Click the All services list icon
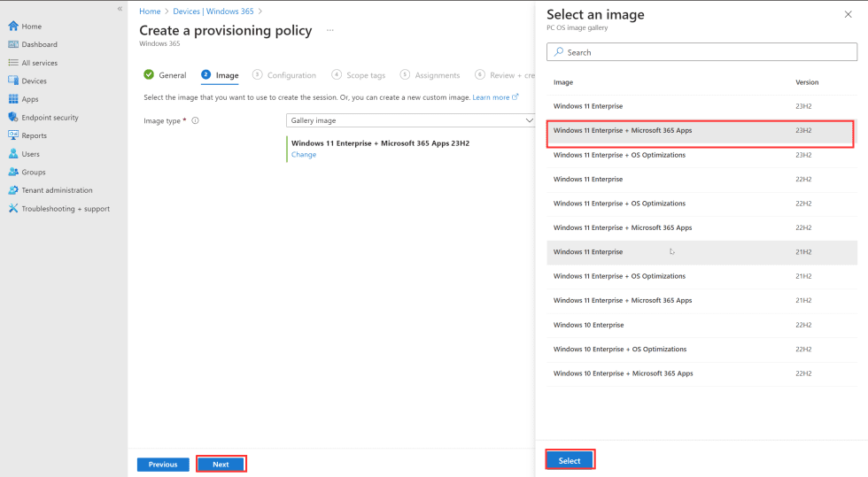This screenshot has width=868, height=477. click(13, 63)
